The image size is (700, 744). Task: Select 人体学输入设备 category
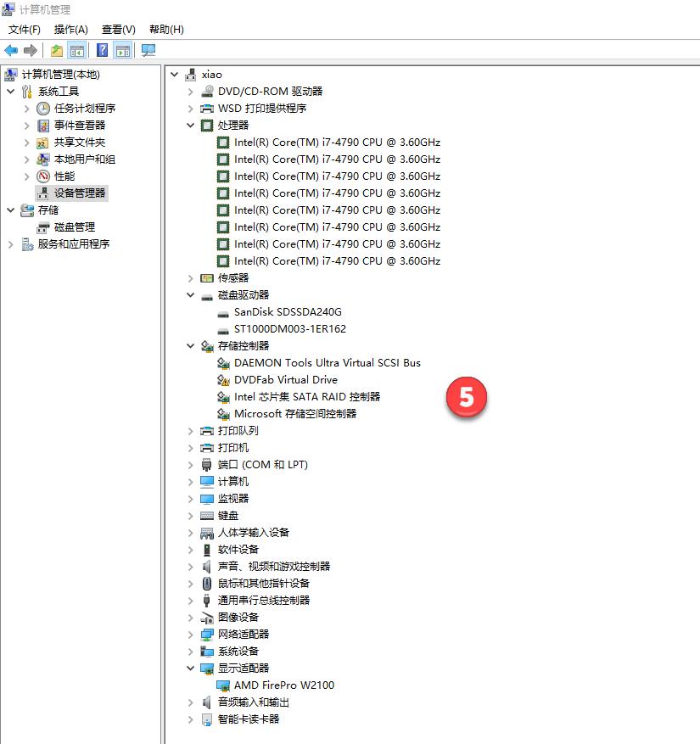254,533
